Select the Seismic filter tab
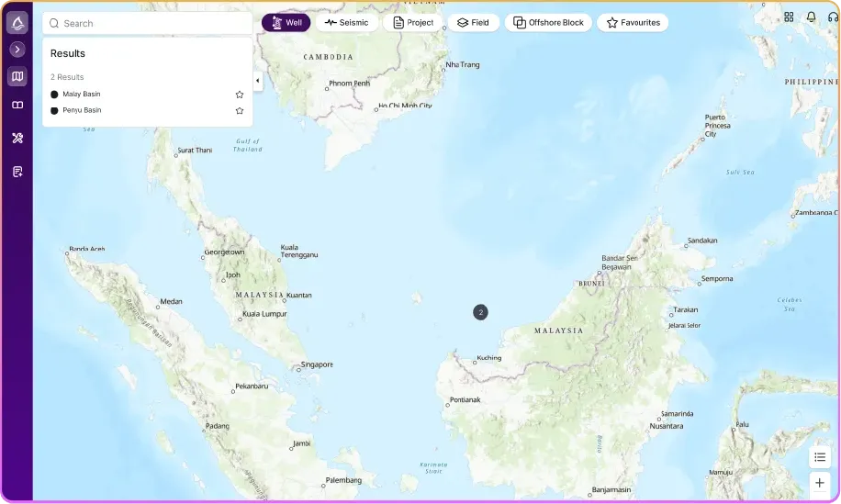This screenshot has height=504, width=841. pos(346,23)
